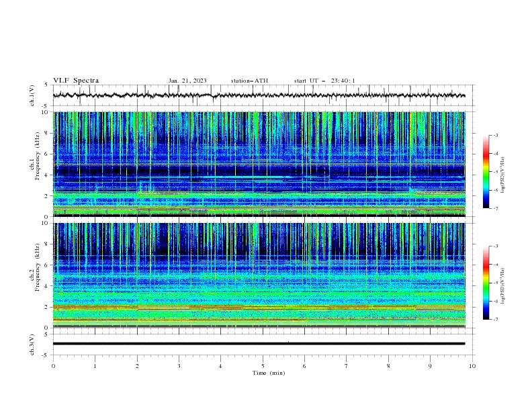Click the ch.1 spectrogram color scale bar
This screenshot has width=532, height=411.
tap(486, 172)
